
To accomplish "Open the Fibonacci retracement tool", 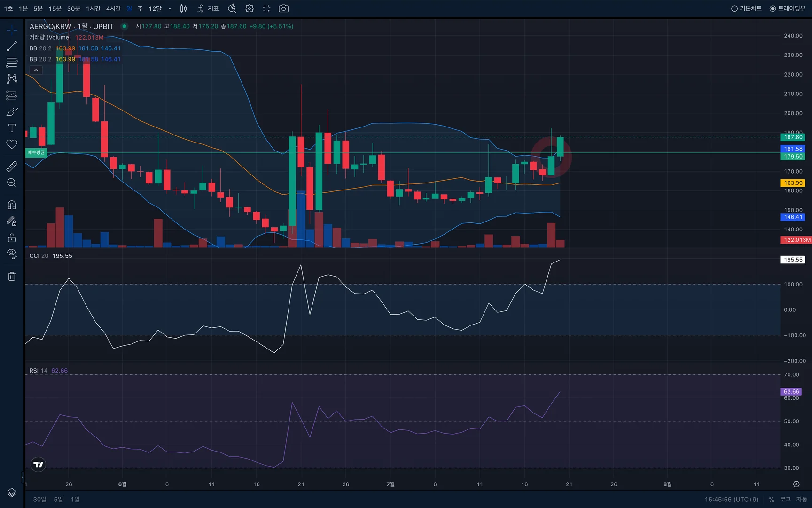I will tap(12, 62).
